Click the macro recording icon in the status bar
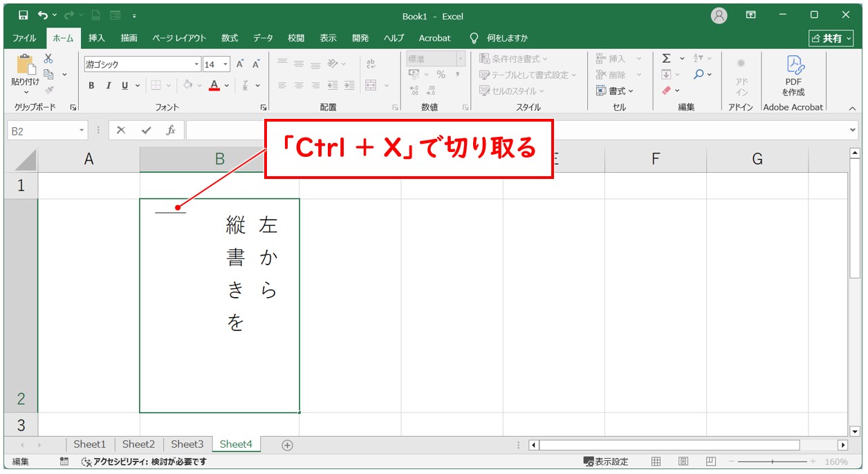The image size is (868, 474). click(64, 462)
